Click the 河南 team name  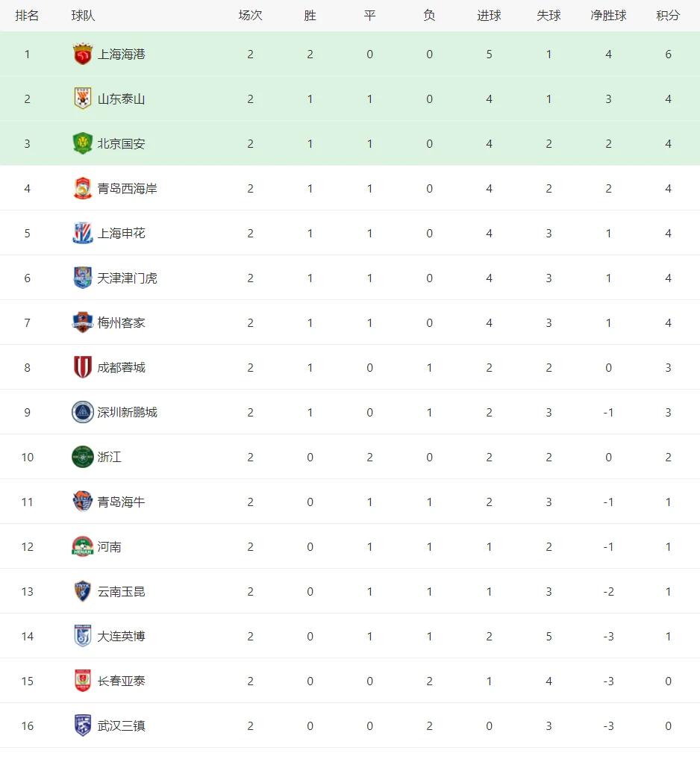pos(109,546)
